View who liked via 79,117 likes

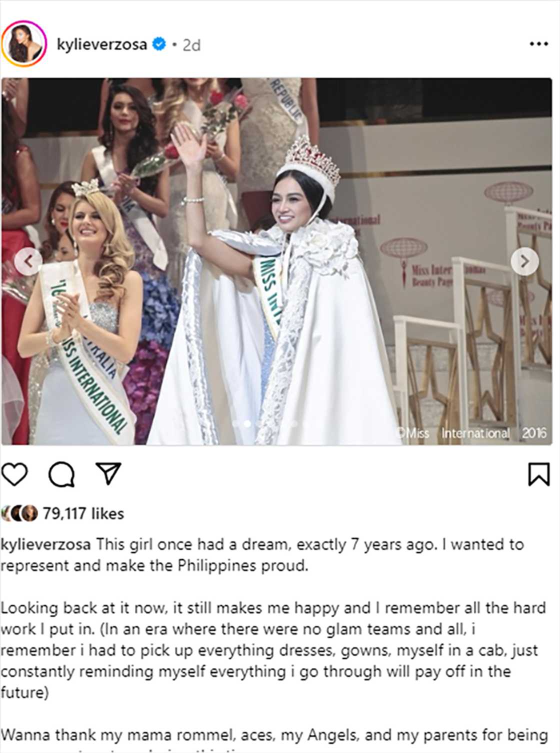pos(83,513)
